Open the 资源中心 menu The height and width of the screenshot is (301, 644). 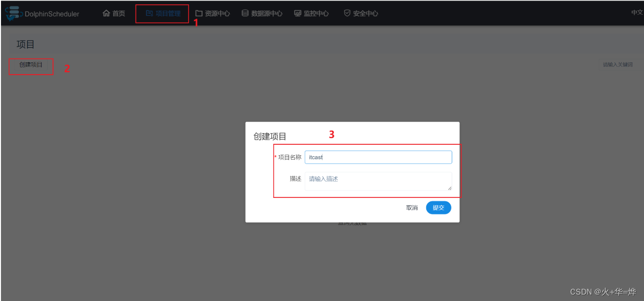tap(212, 13)
